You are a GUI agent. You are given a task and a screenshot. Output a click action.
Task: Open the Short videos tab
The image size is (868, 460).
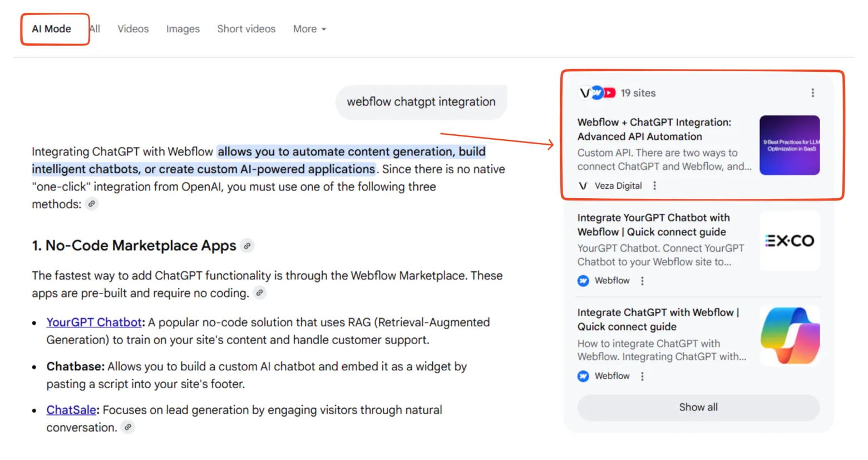tap(246, 29)
